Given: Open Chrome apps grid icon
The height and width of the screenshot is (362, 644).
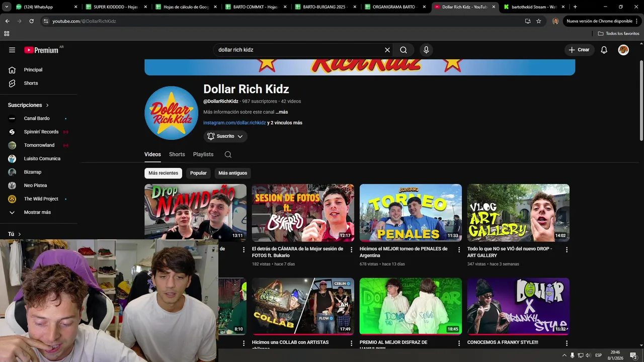Looking at the screenshot, I should coord(7,33).
